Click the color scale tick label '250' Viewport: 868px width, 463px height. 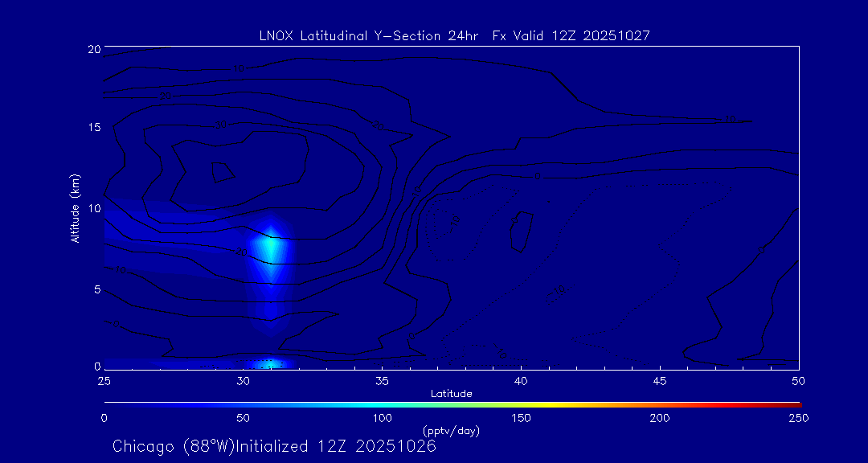pos(800,418)
